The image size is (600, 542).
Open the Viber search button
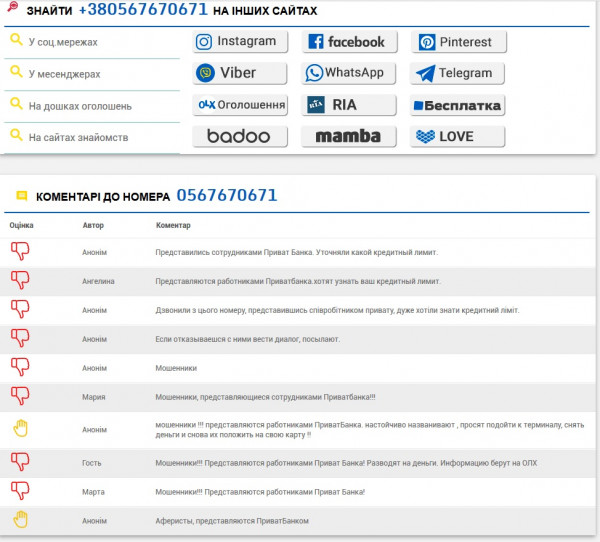tap(240, 73)
